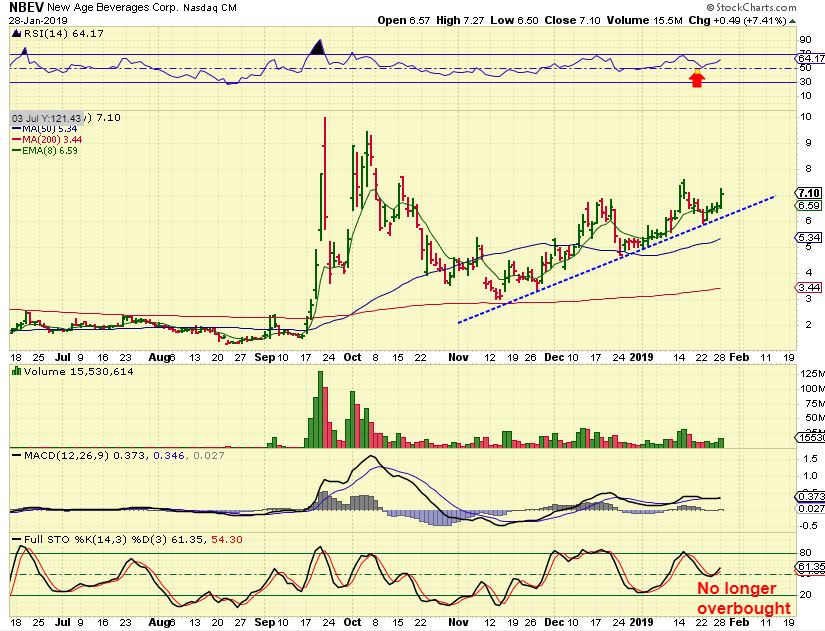Click the Volume 15,530,614 legend
825x631 pixels.
pos(79,372)
